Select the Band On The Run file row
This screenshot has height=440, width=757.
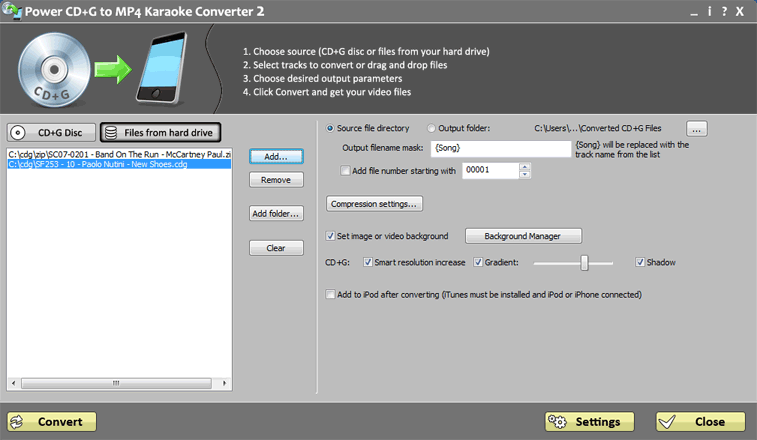[119, 155]
